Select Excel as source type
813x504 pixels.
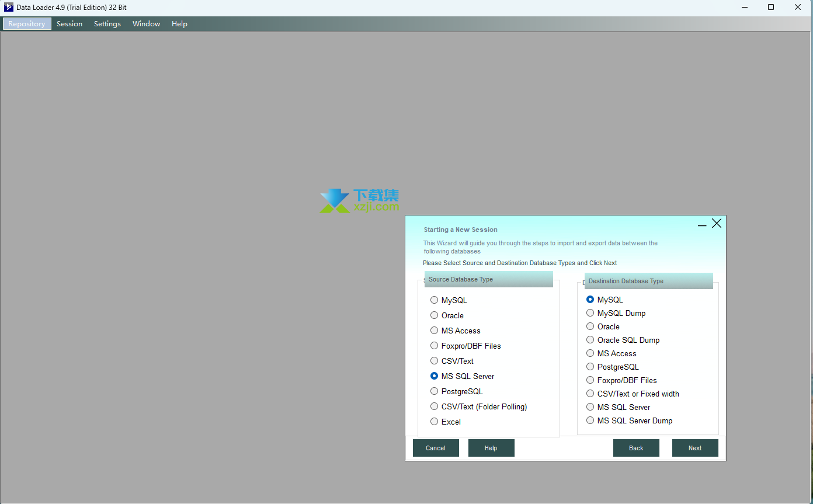click(x=445, y=422)
